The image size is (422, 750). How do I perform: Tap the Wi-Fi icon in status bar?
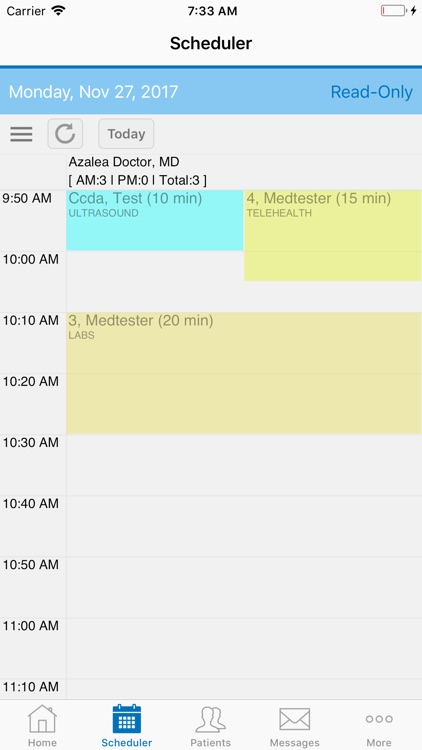[58, 11]
